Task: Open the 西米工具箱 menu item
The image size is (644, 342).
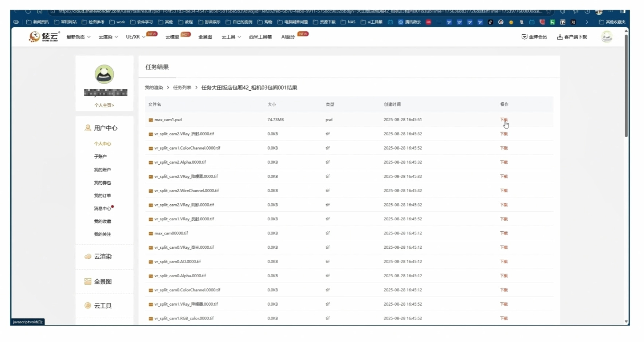Action: (x=260, y=37)
